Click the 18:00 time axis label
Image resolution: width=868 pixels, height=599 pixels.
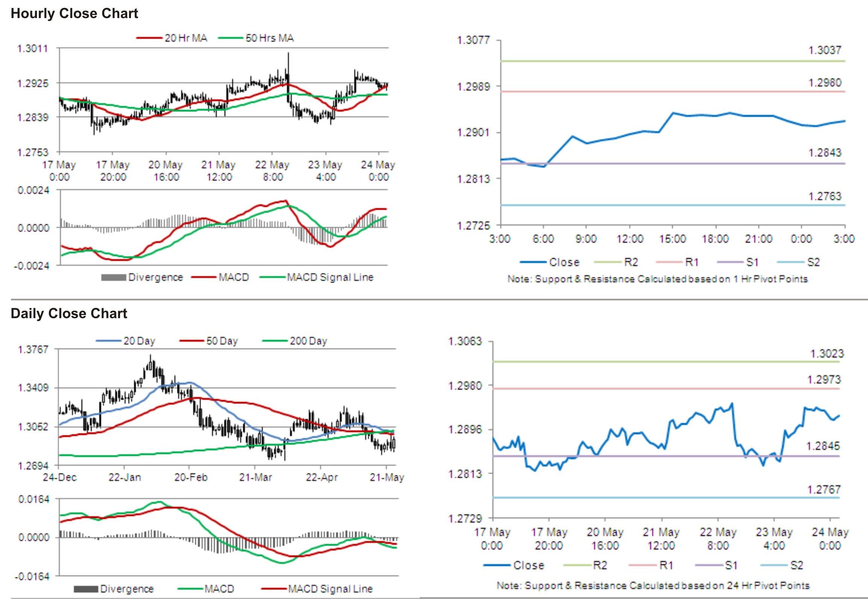pyautogui.click(x=715, y=239)
